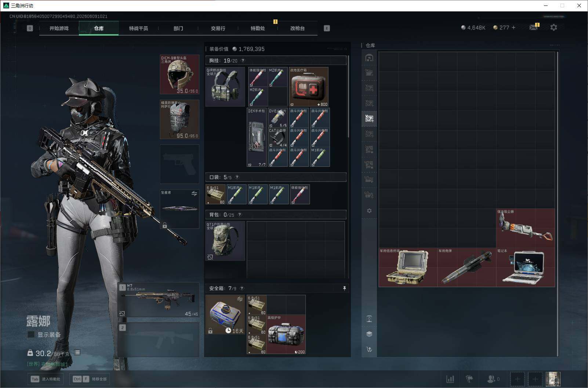Swap the 坠星者 melee knife
The width and height of the screenshot is (588, 388).
[x=194, y=194]
